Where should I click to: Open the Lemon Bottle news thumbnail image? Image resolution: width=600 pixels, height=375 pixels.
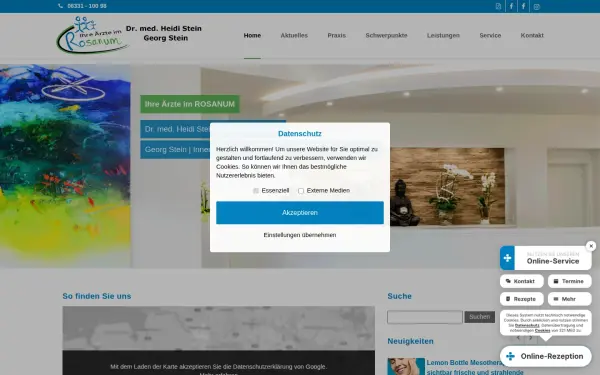(x=406, y=367)
